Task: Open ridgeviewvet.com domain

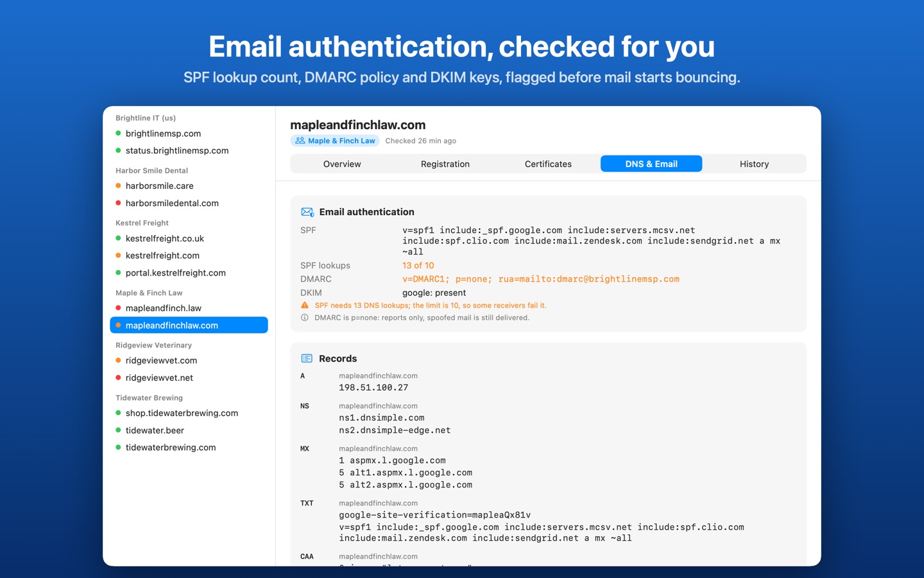Action: [x=189, y=360]
